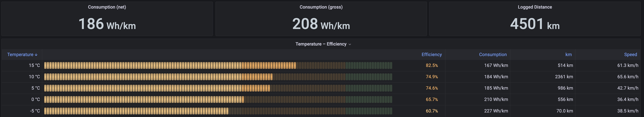Sort by the km column header
This screenshot has width=644, height=117.
[568, 55]
